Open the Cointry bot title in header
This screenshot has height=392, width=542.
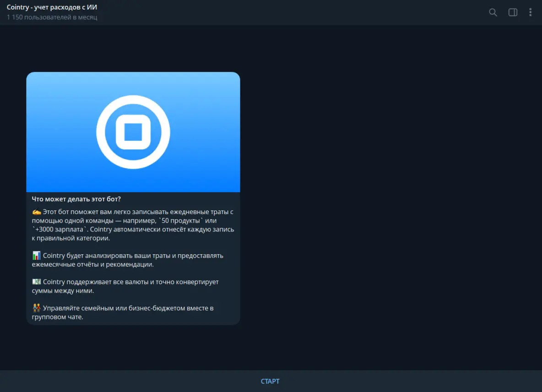pyautogui.click(x=52, y=7)
